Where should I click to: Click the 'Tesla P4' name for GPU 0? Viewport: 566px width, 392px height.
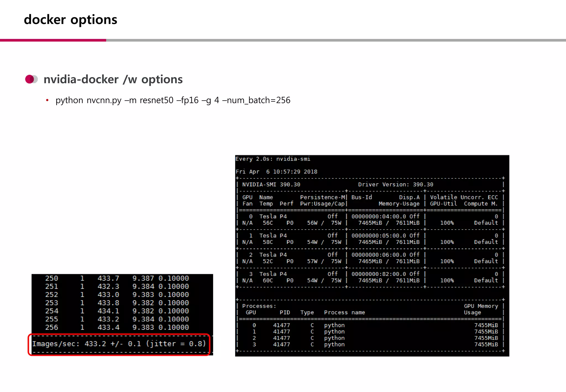coord(273,216)
